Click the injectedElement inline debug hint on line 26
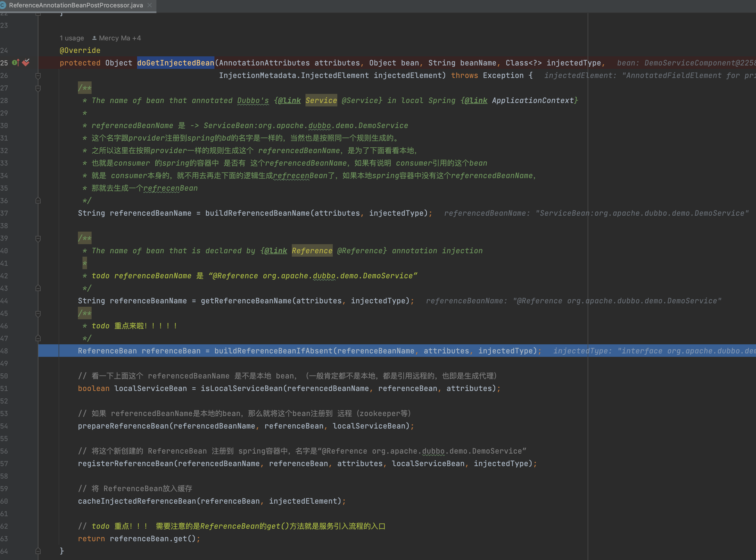 point(650,75)
